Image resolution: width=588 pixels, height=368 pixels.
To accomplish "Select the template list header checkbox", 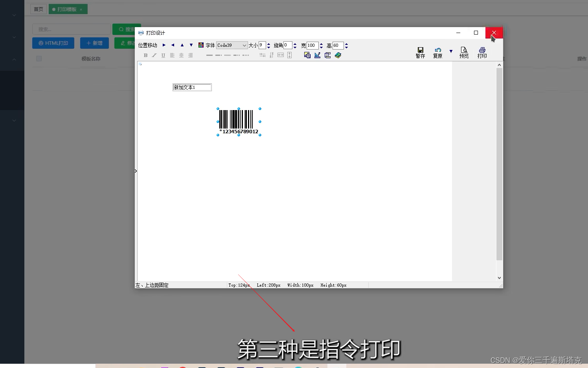I will point(39,59).
